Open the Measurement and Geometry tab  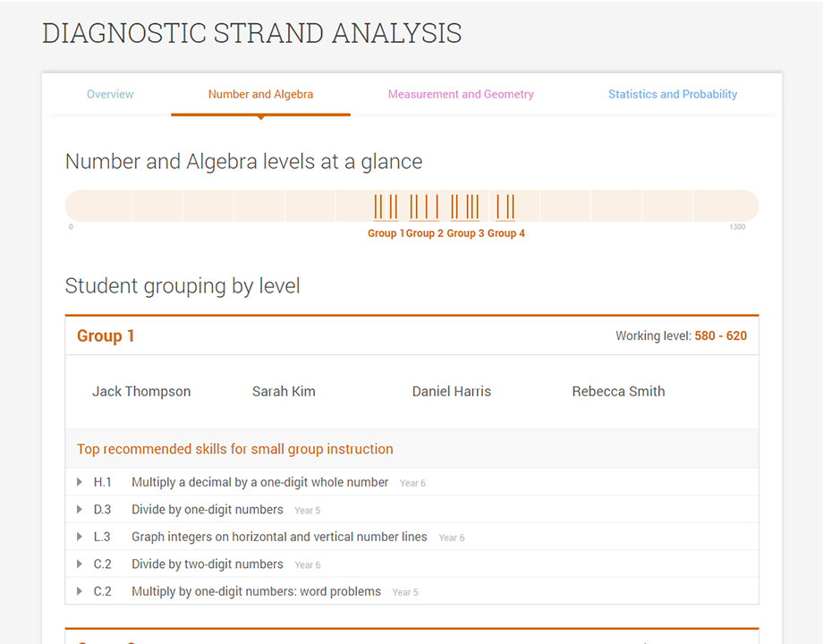(461, 94)
